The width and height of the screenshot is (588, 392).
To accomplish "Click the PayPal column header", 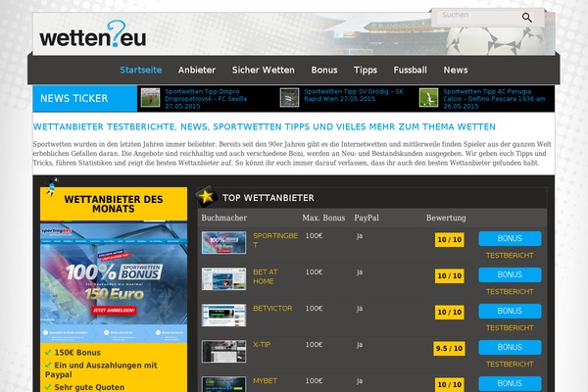I will tap(367, 218).
